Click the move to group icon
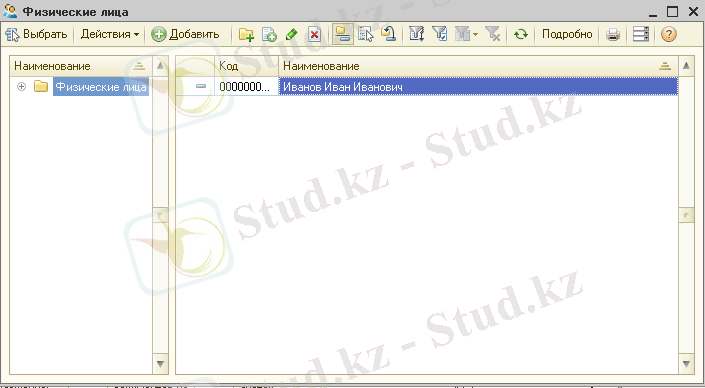This screenshot has height=388, width=705. click(x=388, y=35)
